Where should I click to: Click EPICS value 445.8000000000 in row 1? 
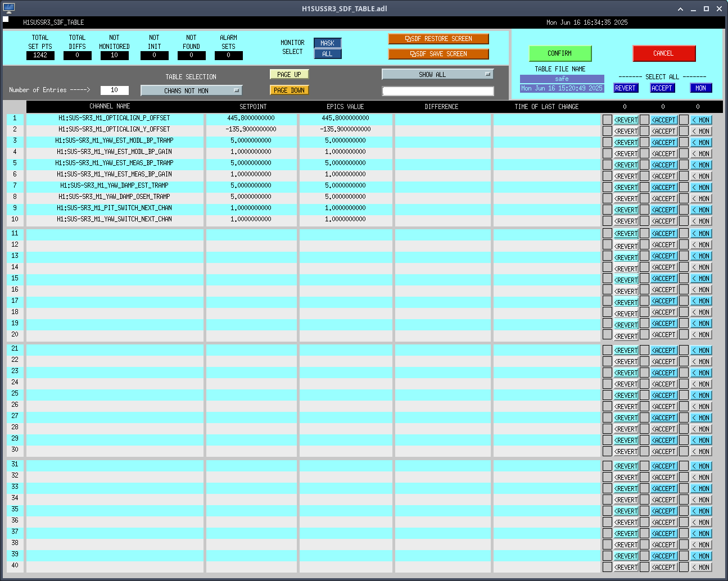click(346, 119)
